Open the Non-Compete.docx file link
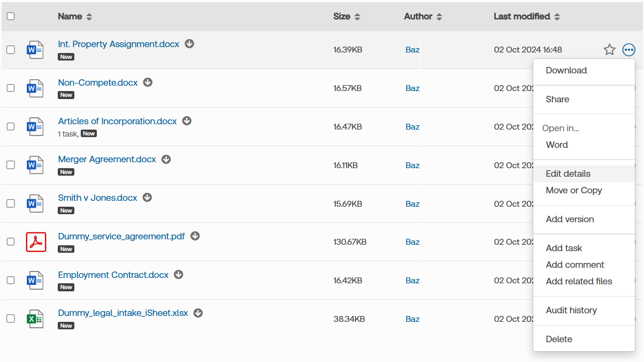This screenshot has width=644, height=362. click(98, 82)
